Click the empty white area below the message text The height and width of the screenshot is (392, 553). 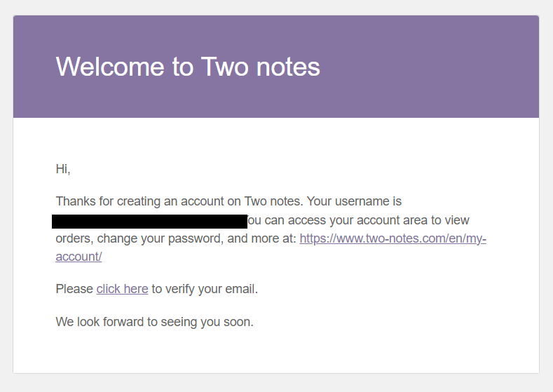[x=280, y=353]
